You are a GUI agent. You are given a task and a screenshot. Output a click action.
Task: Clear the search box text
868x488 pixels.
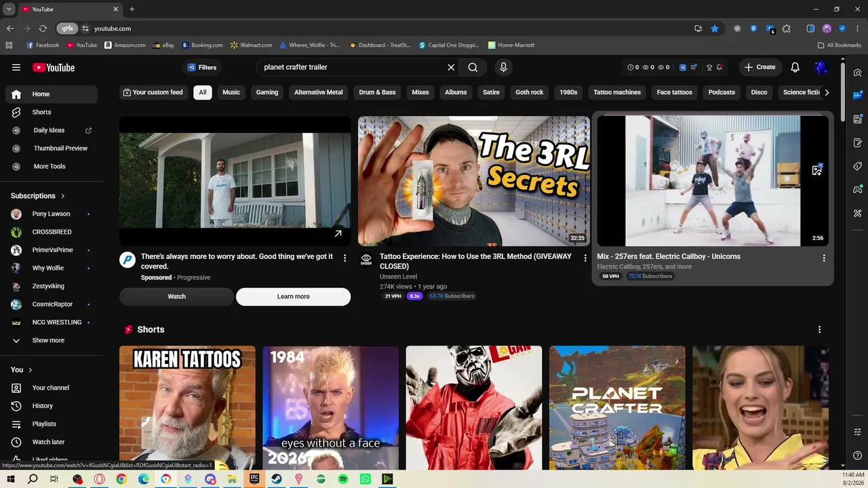[x=451, y=67]
